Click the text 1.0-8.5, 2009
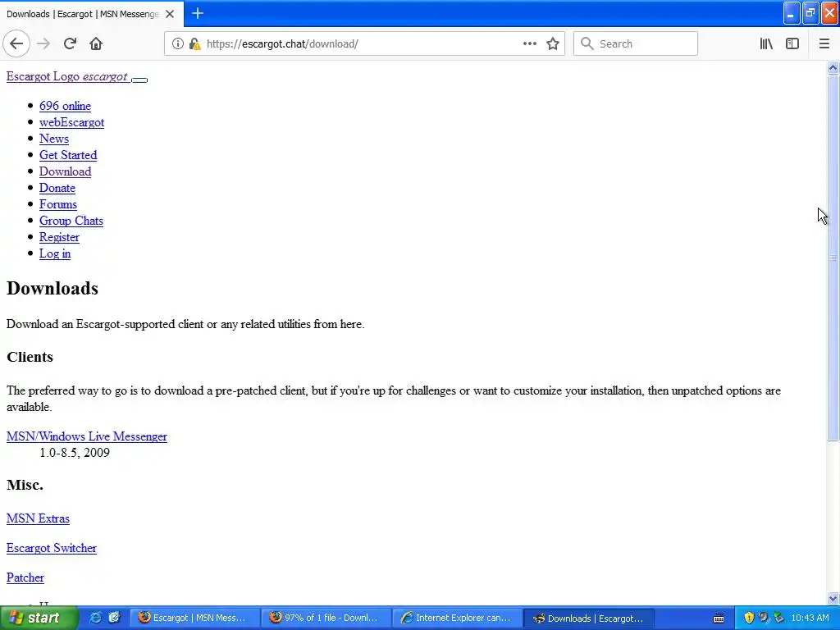This screenshot has height=630, width=840. point(75,453)
